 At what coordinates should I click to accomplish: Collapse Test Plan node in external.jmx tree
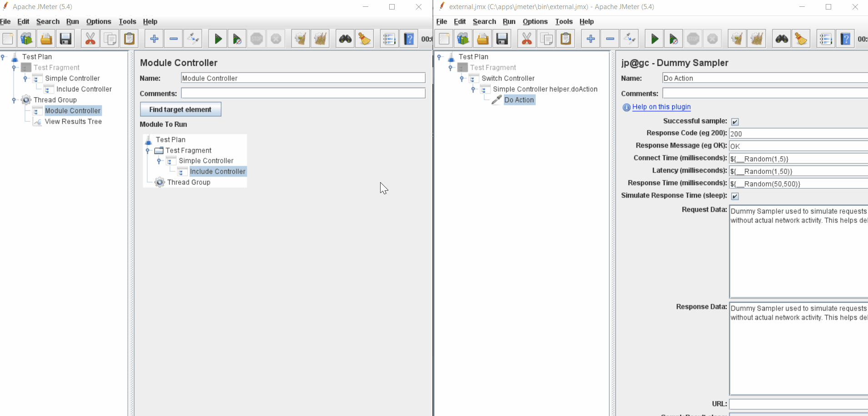(x=440, y=57)
